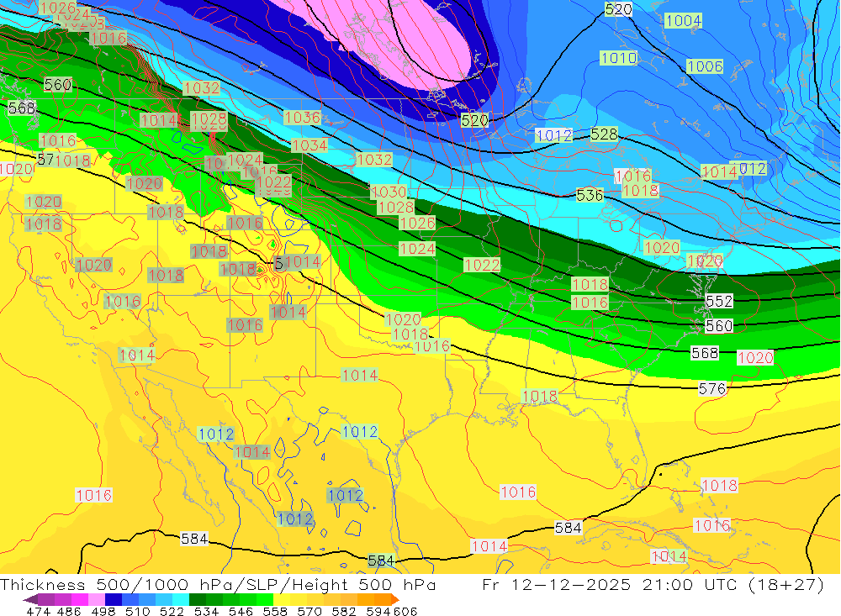This screenshot has width=841, height=616.
Task: Click the purple arrow at legend start
Action: pos(30,600)
